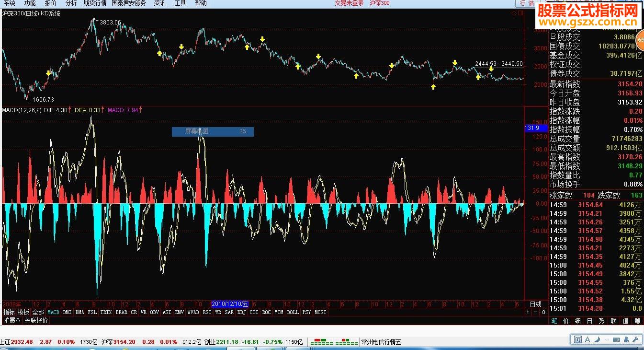Screen dimensions: 644x350
Task: Switch to the BOLL indicator
Action: [x=293, y=312]
